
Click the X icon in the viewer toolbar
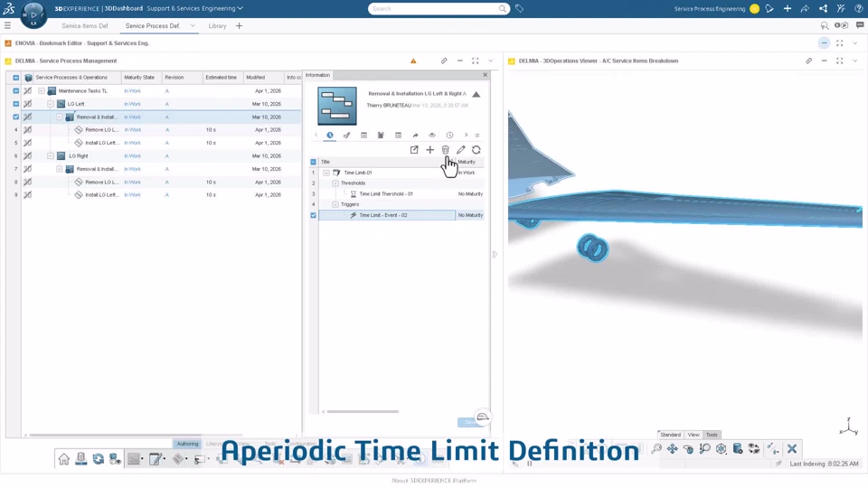point(792,449)
